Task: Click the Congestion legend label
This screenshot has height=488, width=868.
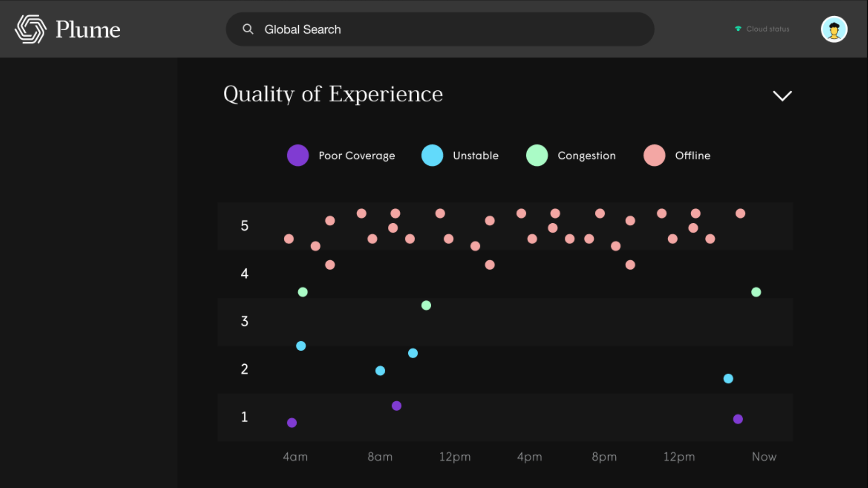Action: pos(586,155)
